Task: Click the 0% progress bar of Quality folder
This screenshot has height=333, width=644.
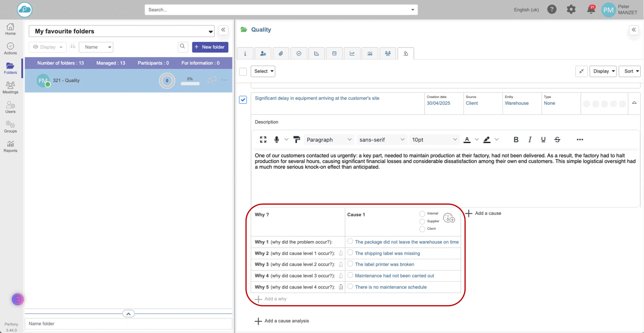Action: pos(190,83)
